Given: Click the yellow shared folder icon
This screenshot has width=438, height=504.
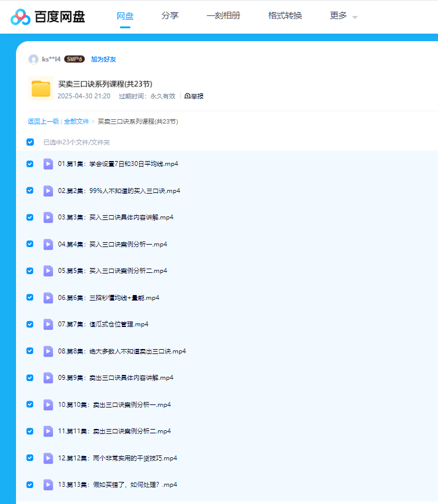Looking at the screenshot, I should (41, 89).
